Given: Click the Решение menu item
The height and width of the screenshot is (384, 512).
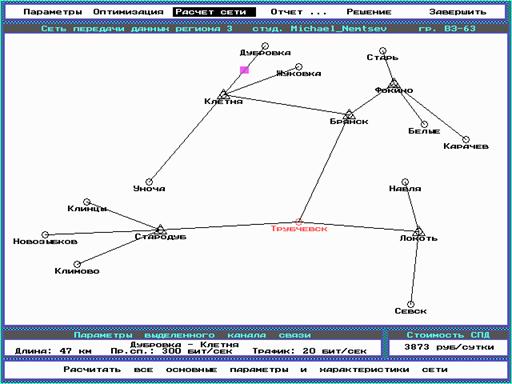Looking at the screenshot, I should (369, 12).
